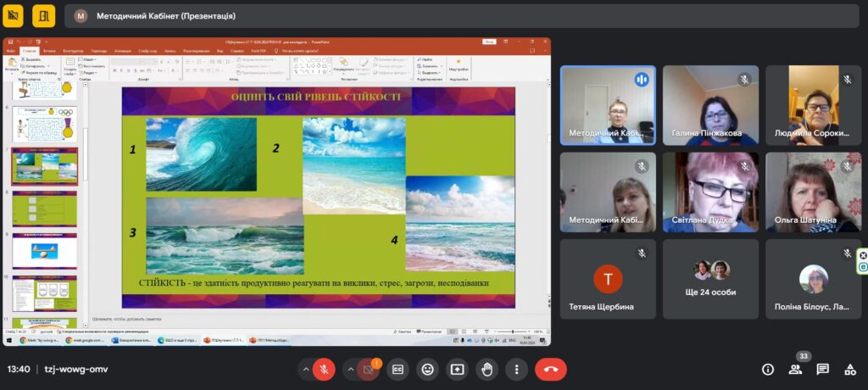Open Примечания comments from the status bar

click(428, 331)
